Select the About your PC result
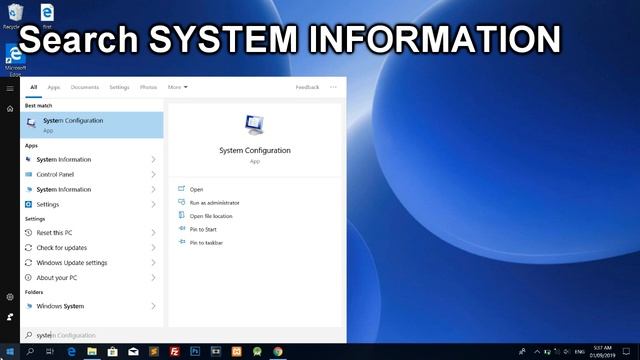Image resolution: width=640 pixels, height=360 pixels. [92, 278]
